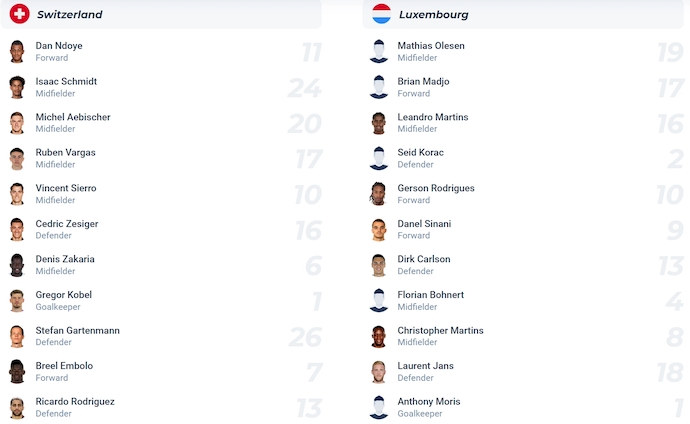Click Denis Zakaria's name
This screenshot has width=690, height=424.
pyautogui.click(x=65, y=259)
